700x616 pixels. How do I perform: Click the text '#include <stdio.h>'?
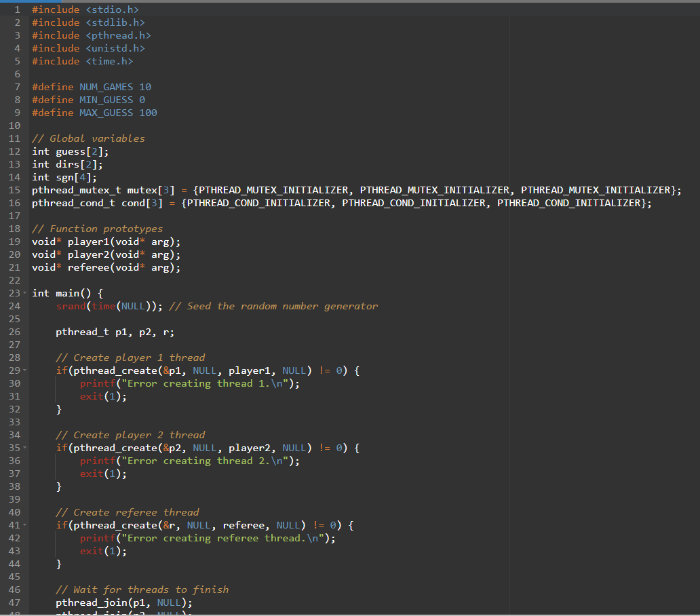point(85,9)
